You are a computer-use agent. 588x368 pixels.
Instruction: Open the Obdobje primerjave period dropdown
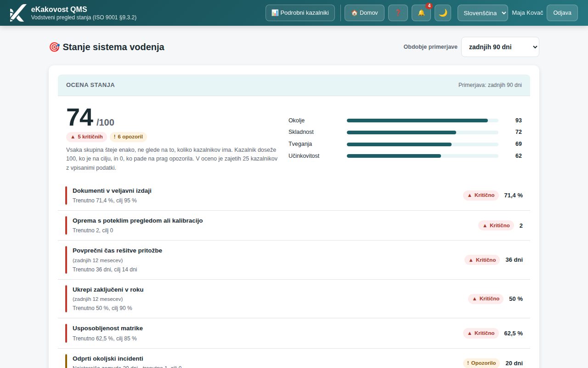(x=500, y=47)
